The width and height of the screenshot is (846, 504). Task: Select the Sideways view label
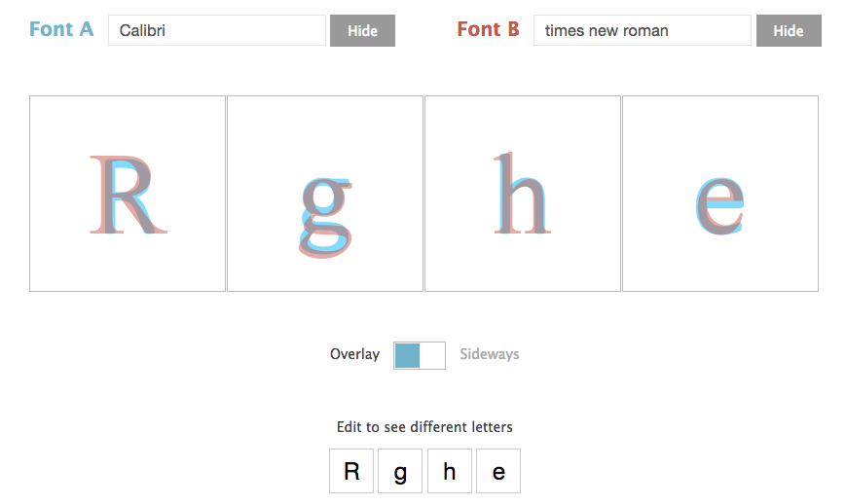tap(490, 354)
